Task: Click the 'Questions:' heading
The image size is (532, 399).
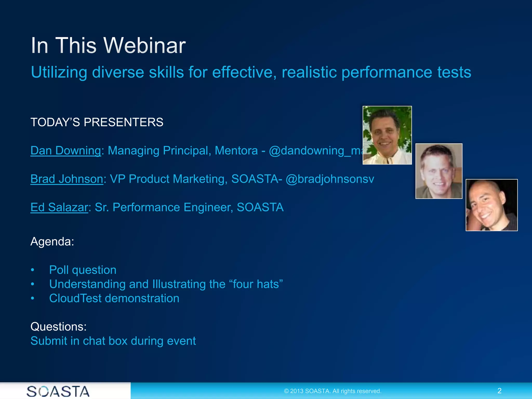Action: [x=58, y=327]
